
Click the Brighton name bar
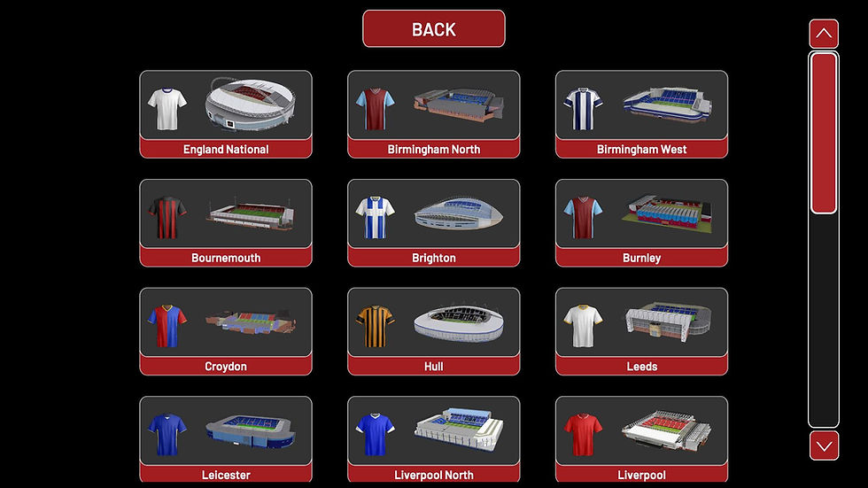pos(434,258)
